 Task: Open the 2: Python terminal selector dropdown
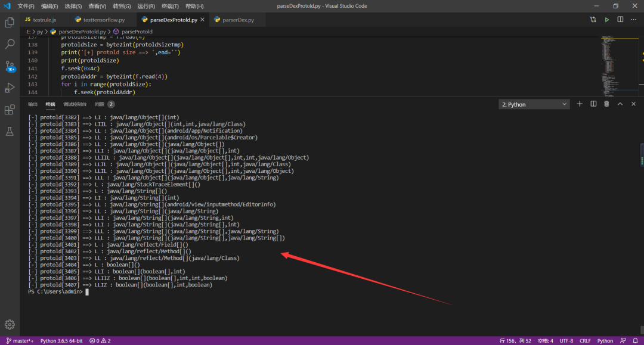[534, 105]
